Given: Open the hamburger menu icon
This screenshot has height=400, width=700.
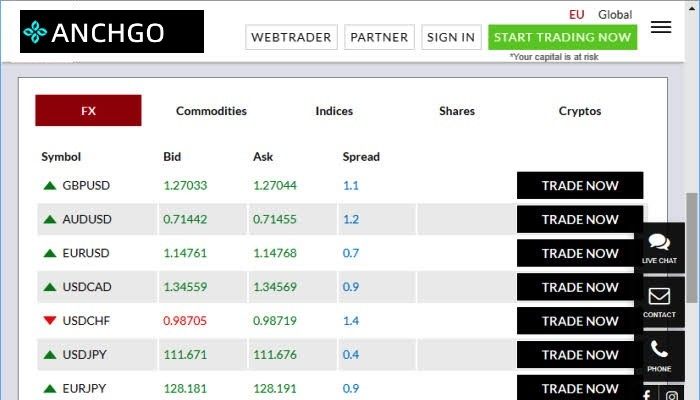Looking at the screenshot, I should coord(661,27).
